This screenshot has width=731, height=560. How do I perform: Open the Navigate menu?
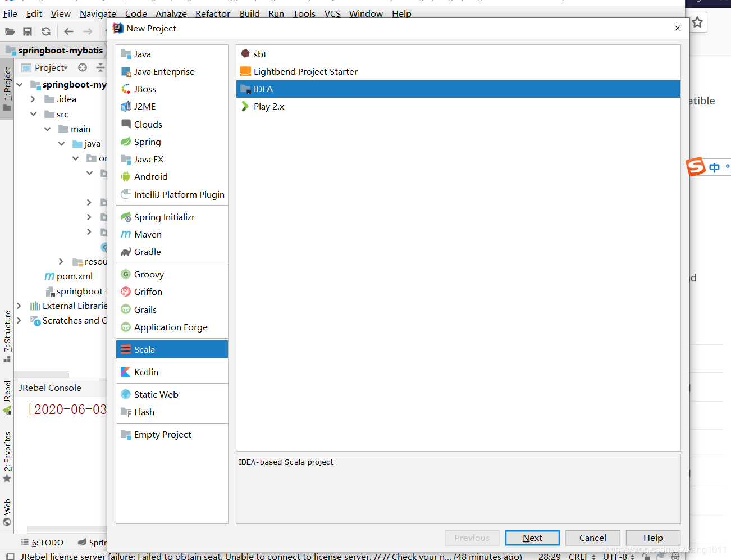(98, 13)
